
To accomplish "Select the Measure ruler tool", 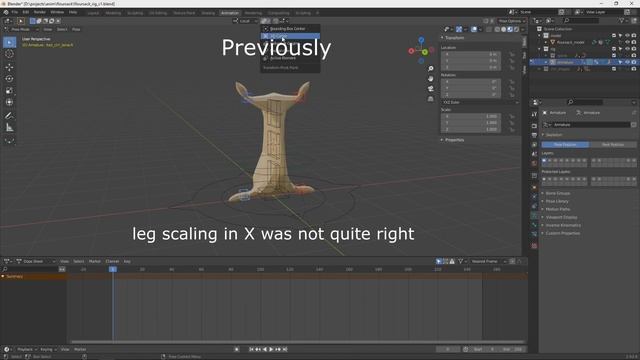I will tap(9, 128).
